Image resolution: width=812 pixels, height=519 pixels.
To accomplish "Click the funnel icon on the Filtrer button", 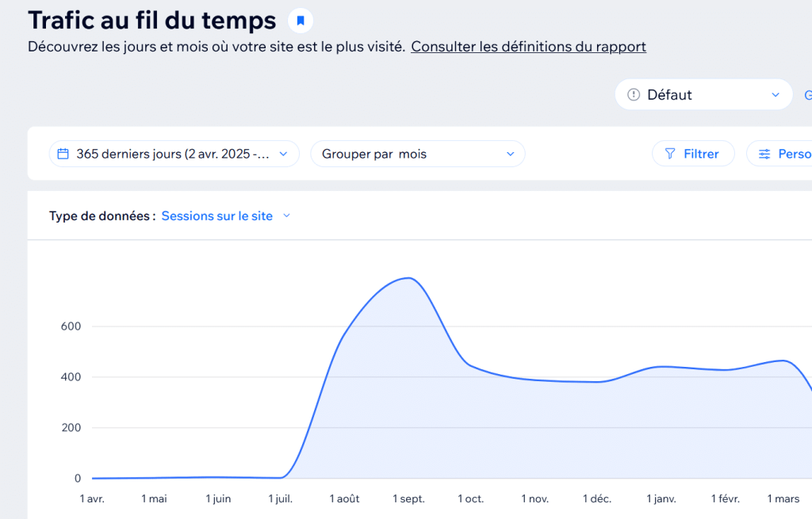I will click(x=670, y=154).
